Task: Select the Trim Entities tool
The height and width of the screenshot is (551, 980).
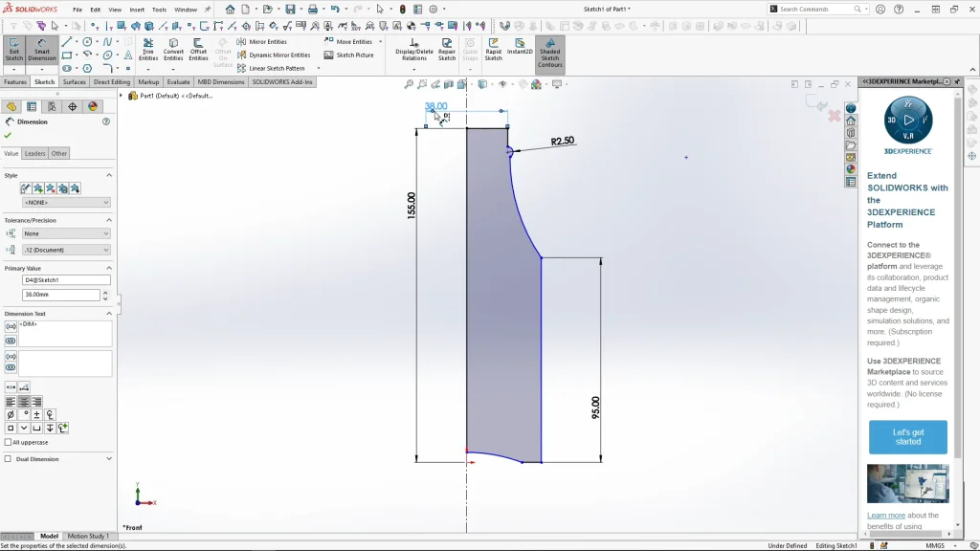Action: click(148, 50)
